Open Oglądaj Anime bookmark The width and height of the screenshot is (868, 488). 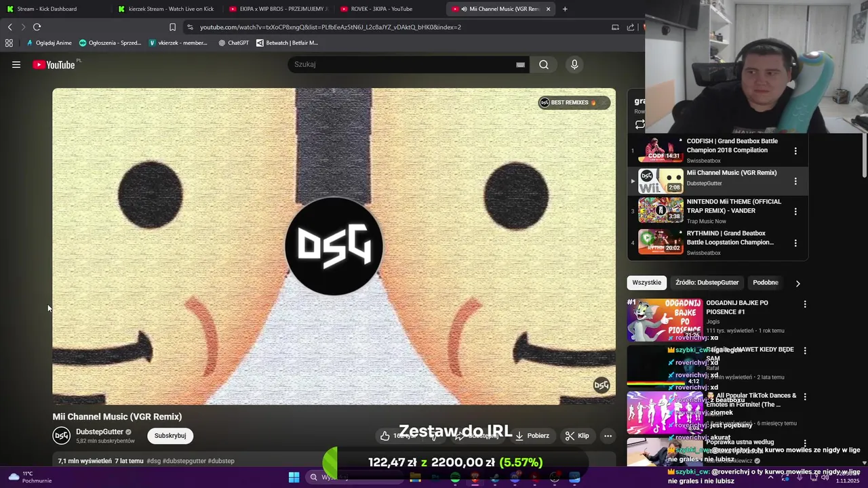(49, 43)
